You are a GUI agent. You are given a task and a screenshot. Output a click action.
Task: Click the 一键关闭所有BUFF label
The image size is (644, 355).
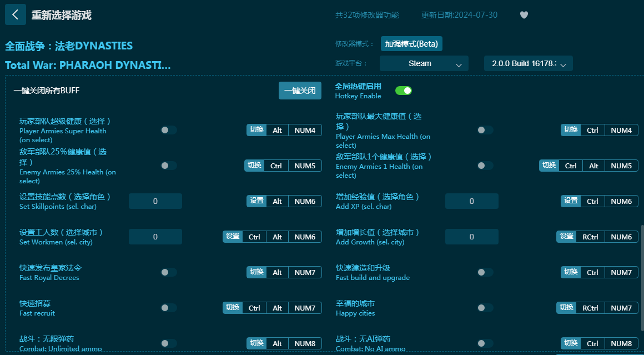(x=47, y=91)
